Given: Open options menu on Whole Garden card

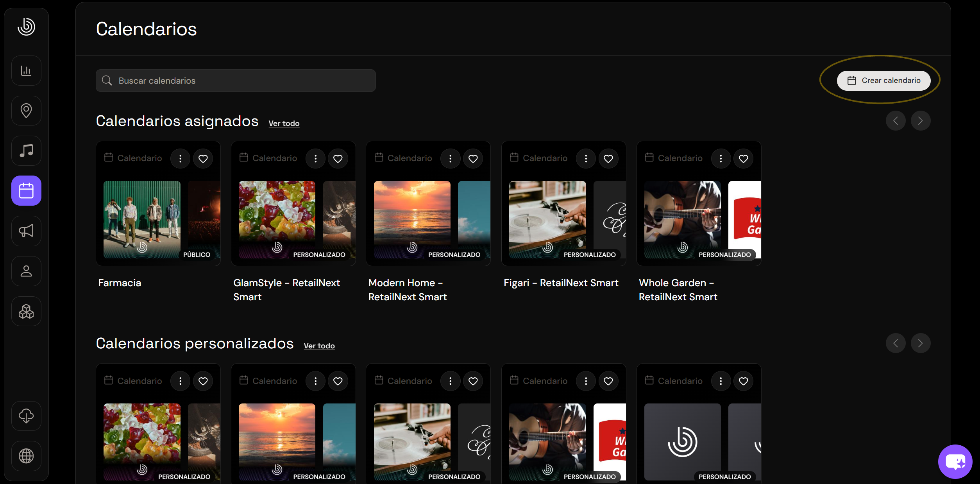Looking at the screenshot, I should click(x=721, y=159).
